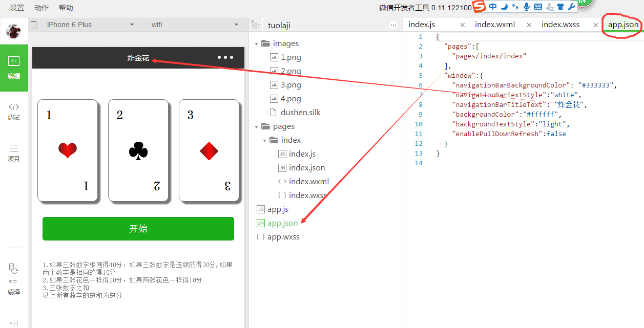Click the three-dot menu in simulator header
644x328 pixels.
225,58
